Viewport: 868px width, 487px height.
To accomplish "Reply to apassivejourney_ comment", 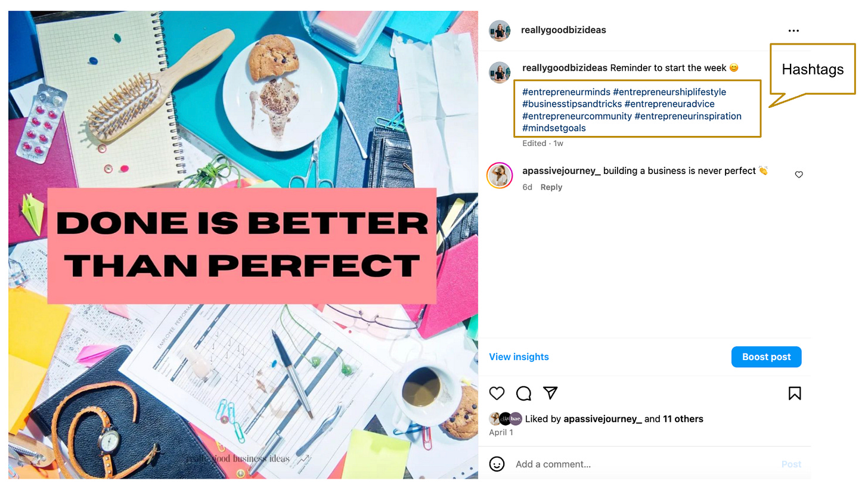I will click(x=551, y=187).
